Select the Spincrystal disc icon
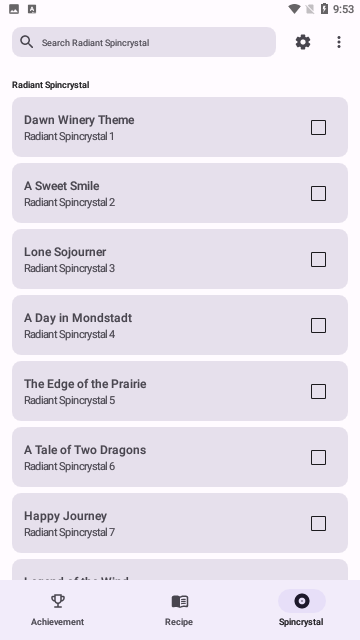360x640 pixels. [302, 601]
